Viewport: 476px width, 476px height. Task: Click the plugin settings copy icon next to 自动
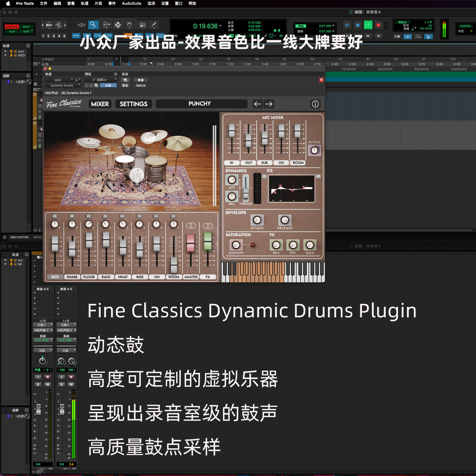[x=125, y=80]
